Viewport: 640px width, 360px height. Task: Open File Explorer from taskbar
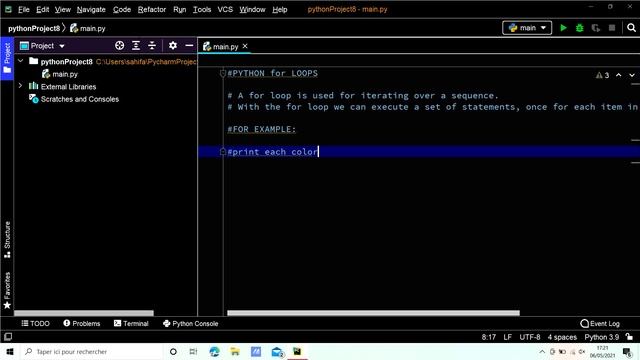(x=235, y=351)
